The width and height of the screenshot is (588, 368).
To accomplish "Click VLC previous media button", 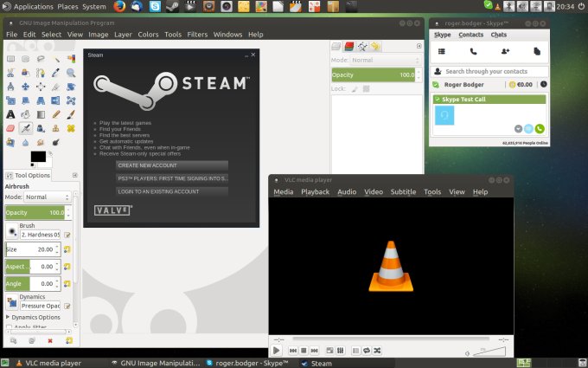I will 293,351.
